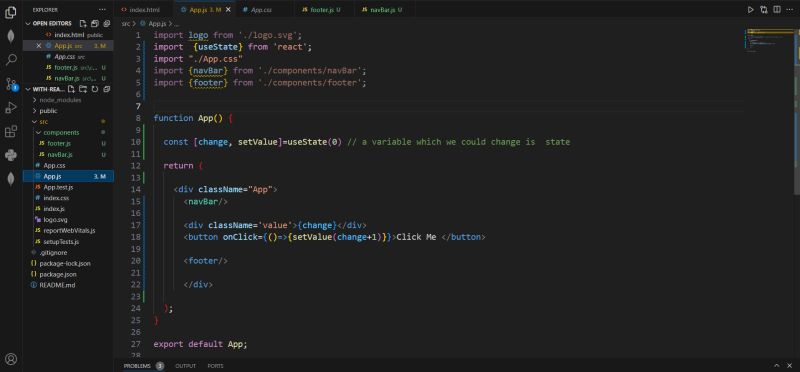Click the code minimap preview
Viewport: 800px width, 372px height.
tap(769, 41)
